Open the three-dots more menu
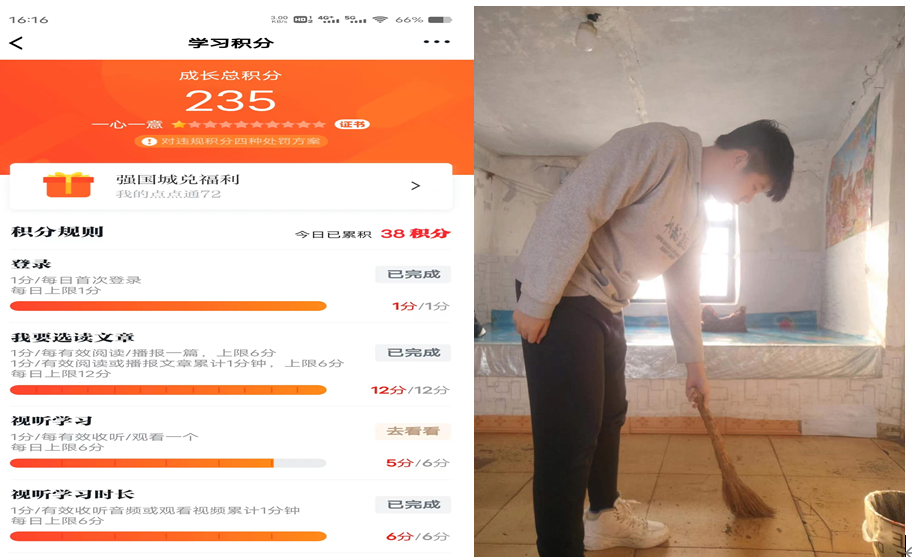Image resolution: width=912 pixels, height=557 pixels. (437, 42)
